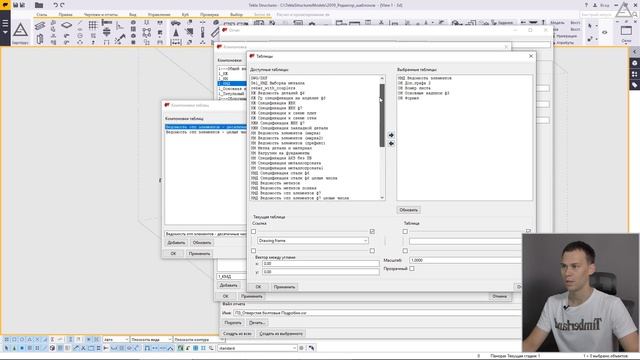The height and width of the screenshot is (360, 640).
Task: Toggle checked top-right Ссылка corner checkbox
Action: pyautogui.click(x=372, y=231)
